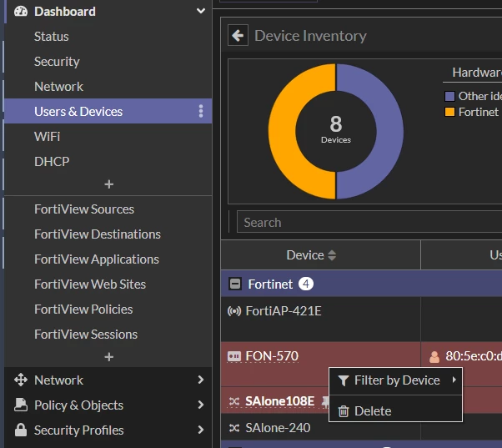
Task: Click the purple Other identified donut segment
Action: [389, 131]
